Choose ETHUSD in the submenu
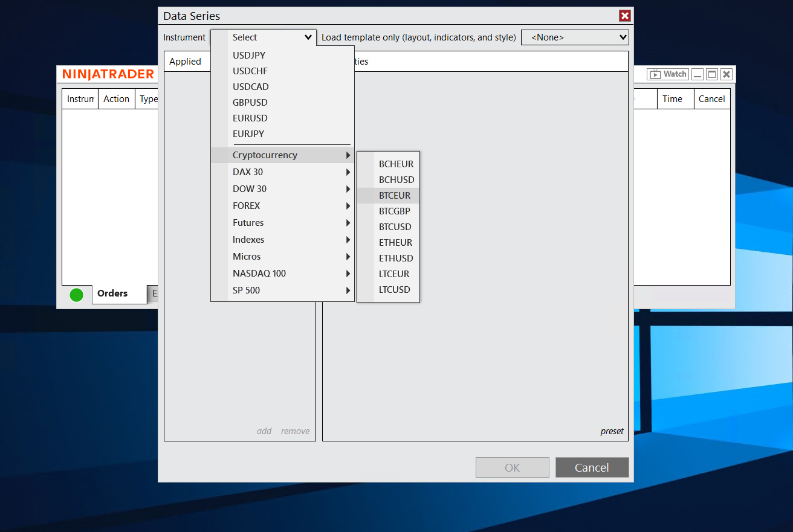 coord(396,258)
